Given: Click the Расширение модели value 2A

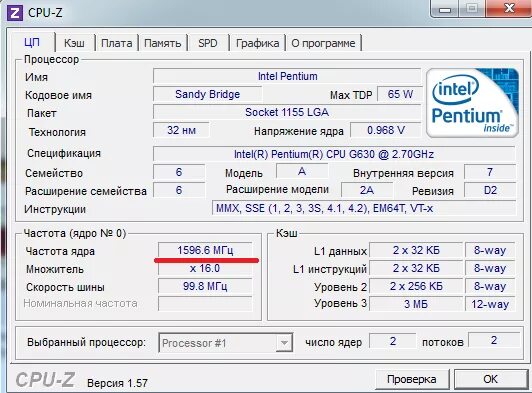Looking at the screenshot, I should click(x=367, y=190).
